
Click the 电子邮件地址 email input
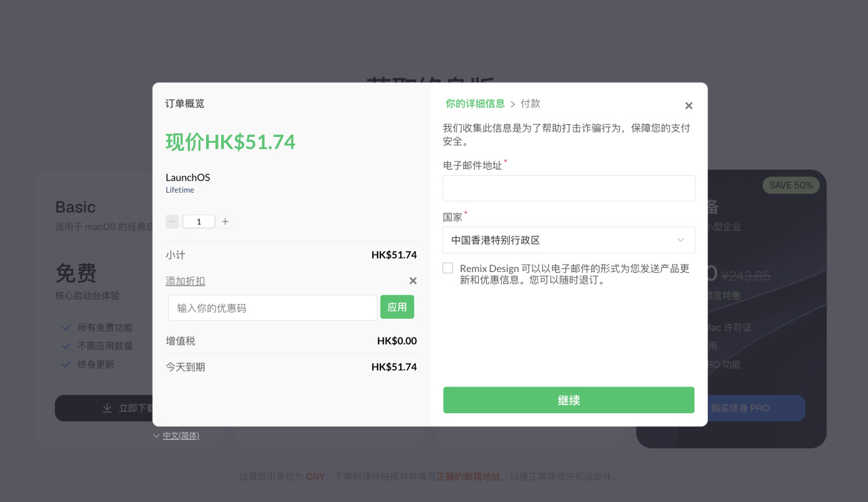pos(569,188)
